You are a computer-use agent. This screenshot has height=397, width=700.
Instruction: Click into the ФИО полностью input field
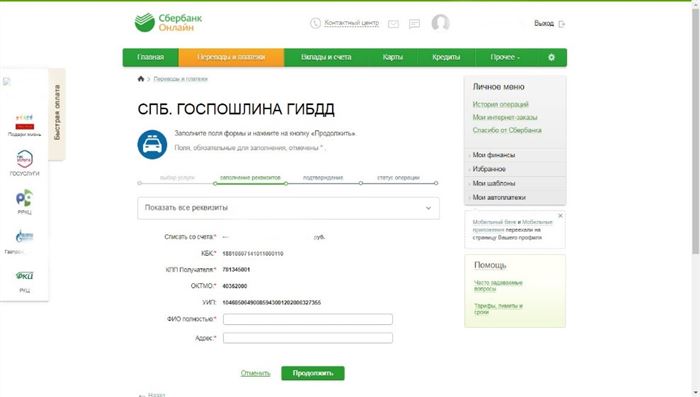308,319
